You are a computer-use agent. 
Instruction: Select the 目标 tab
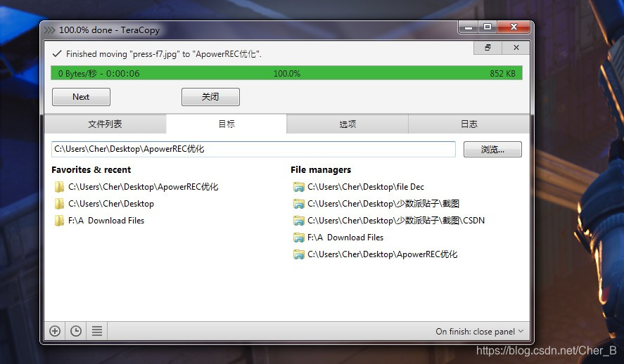[227, 124]
